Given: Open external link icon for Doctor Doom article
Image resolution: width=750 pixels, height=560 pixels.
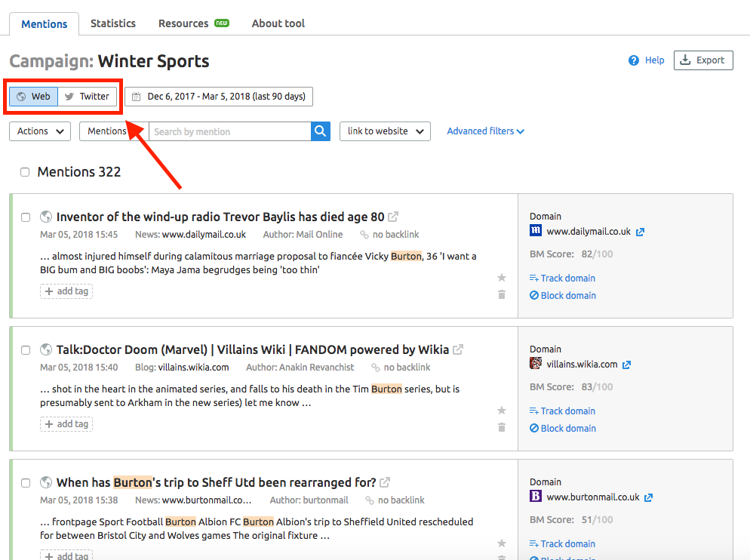Looking at the screenshot, I should tap(458, 350).
